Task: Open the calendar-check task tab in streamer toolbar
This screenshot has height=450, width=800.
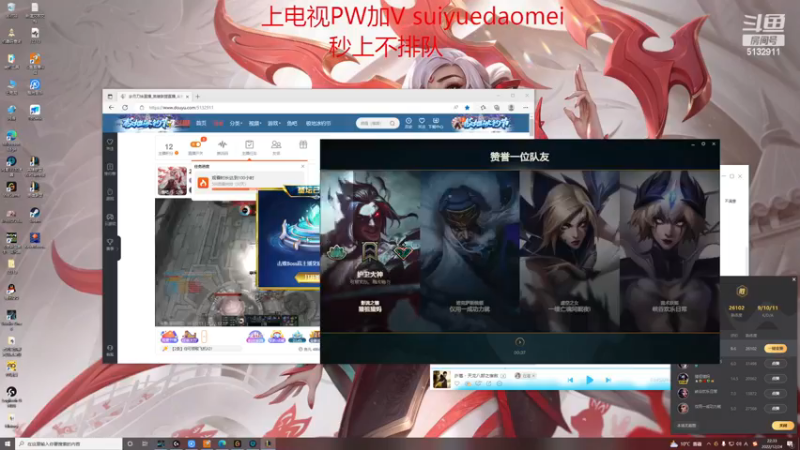Action: (249, 145)
